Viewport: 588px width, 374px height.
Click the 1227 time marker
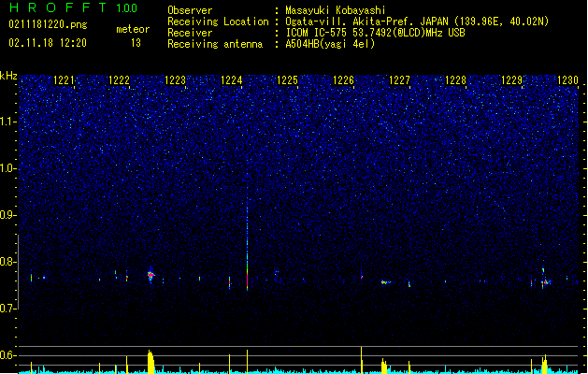pos(399,80)
